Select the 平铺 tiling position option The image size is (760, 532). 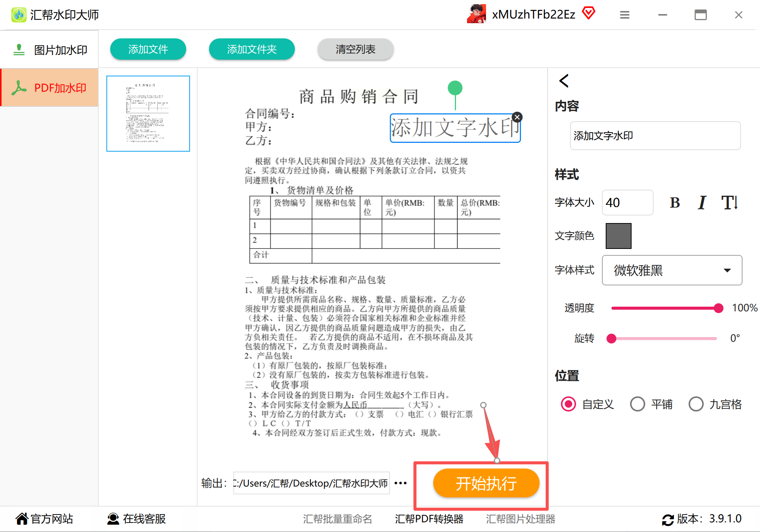coord(638,404)
